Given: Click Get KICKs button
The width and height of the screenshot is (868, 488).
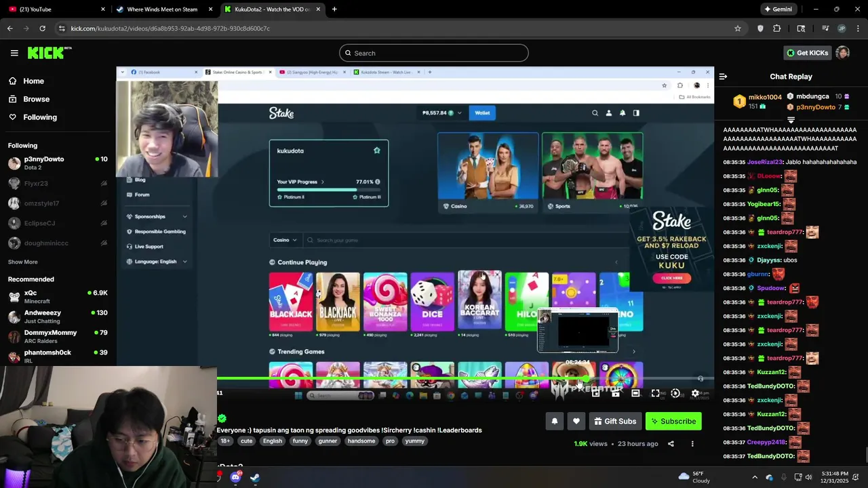Looking at the screenshot, I should click(807, 53).
